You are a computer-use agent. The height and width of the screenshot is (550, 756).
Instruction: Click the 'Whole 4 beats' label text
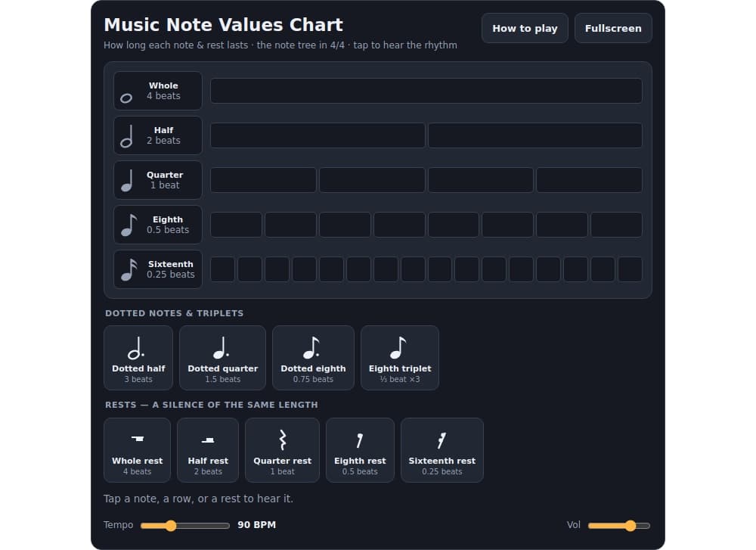point(163,91)
